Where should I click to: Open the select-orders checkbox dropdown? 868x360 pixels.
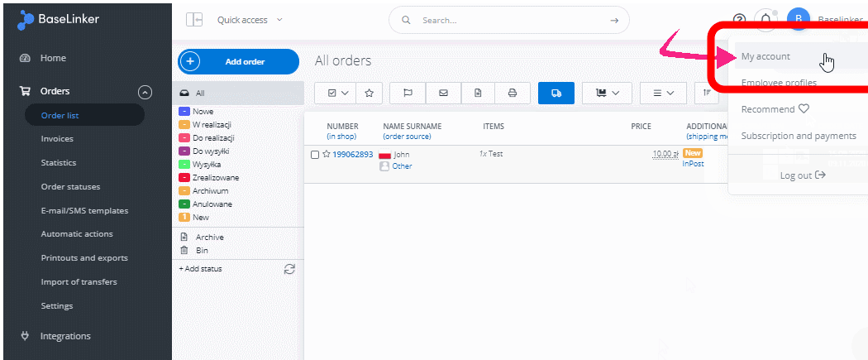click(338, 93)
